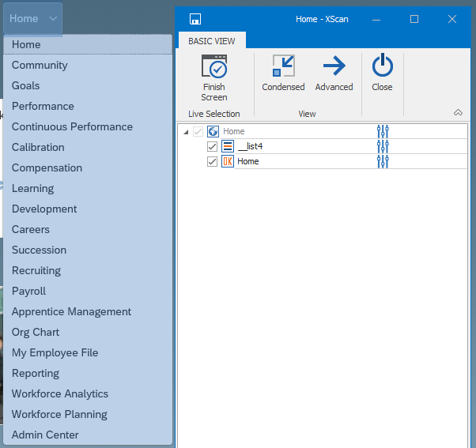Open settings sliders for __list4 row

click(x=383, y=146)
